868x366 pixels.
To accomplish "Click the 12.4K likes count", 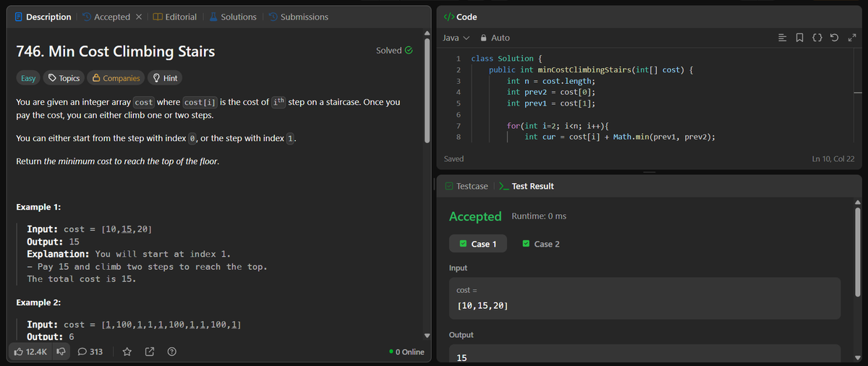I will pyautogui.click(x=36, y=352).
